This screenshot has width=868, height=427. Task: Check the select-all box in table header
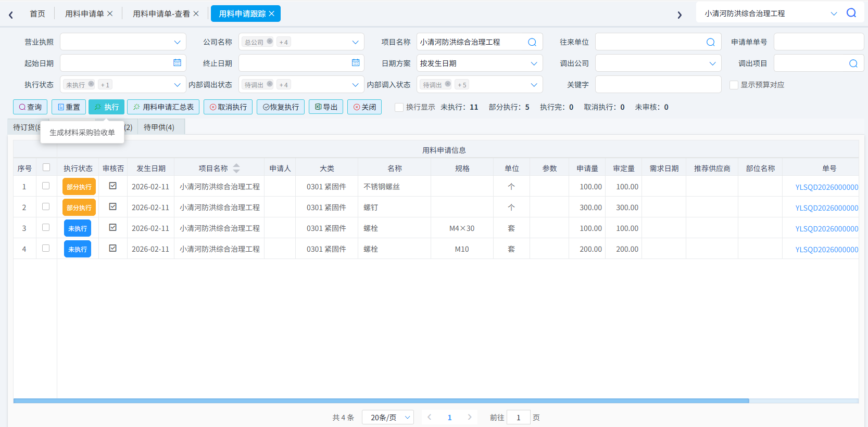click(46, 167)
